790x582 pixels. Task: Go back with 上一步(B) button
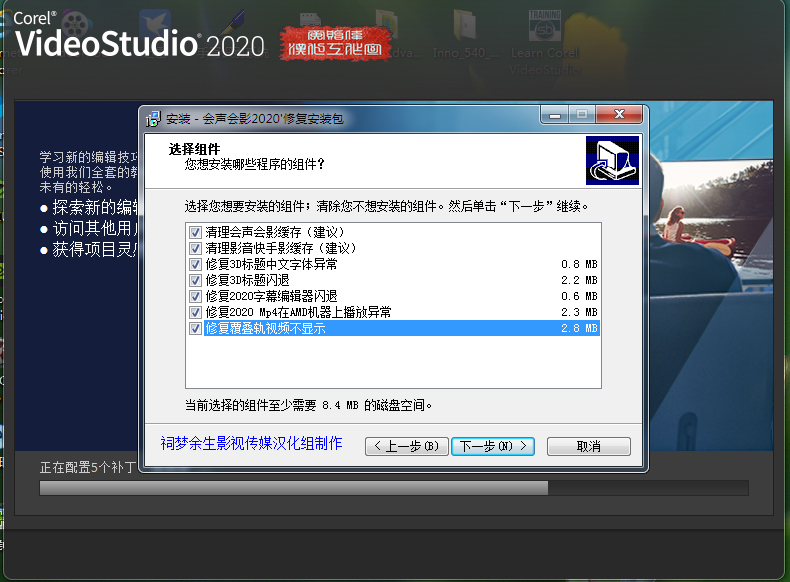point(407,446)
